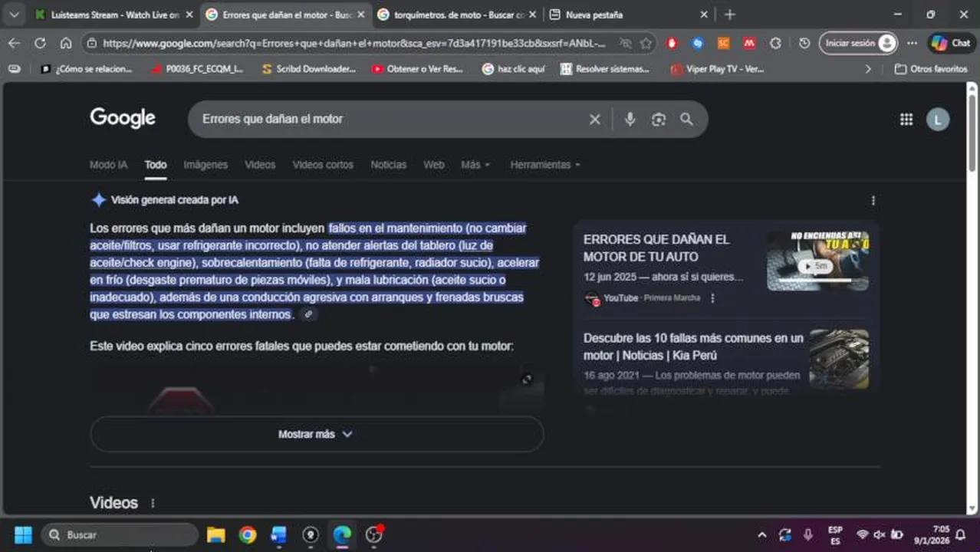980x552 pixels.
Task: Open options for the Videos section
Action: [x=153, y=504]
